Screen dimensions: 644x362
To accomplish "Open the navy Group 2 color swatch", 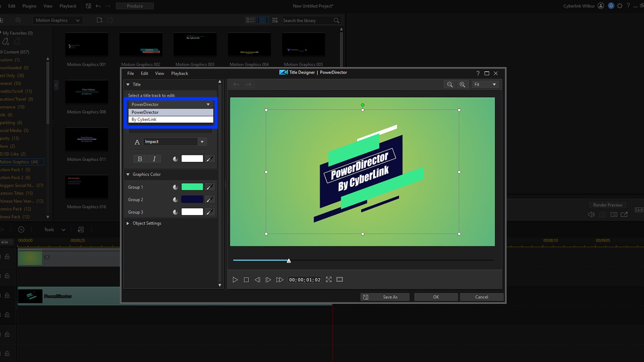I will [192, 199].
